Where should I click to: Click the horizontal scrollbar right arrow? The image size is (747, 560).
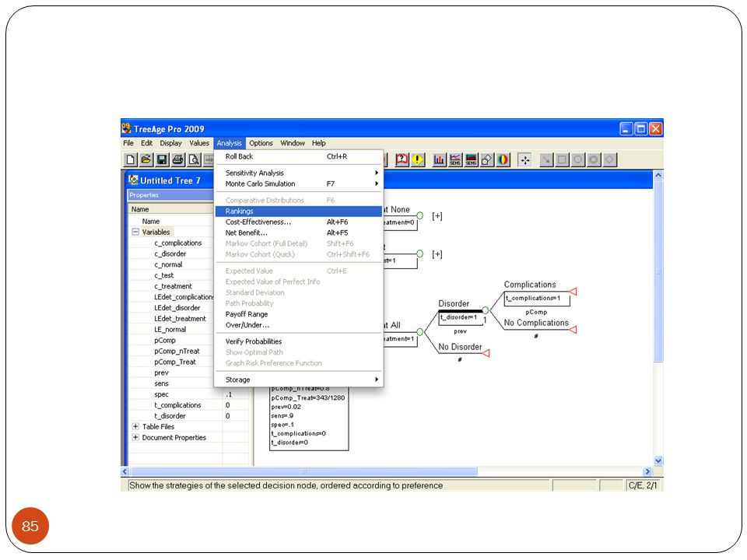647,471
